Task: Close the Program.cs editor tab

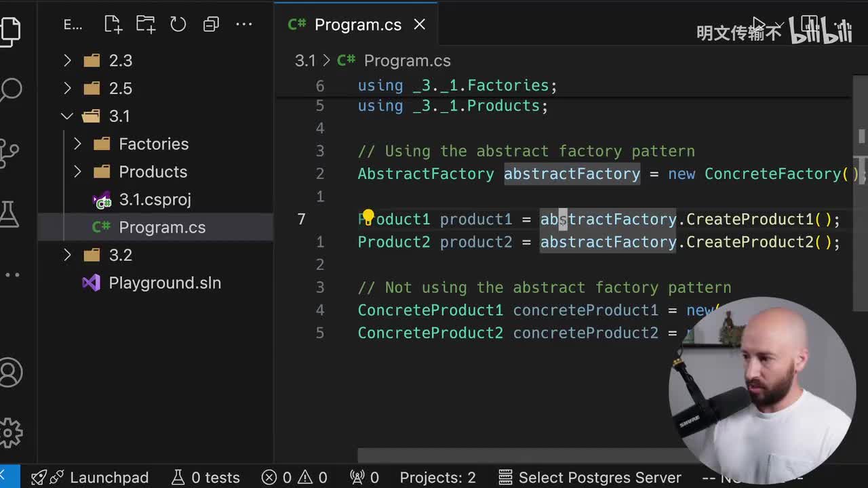Action: (x=420, y=24)
